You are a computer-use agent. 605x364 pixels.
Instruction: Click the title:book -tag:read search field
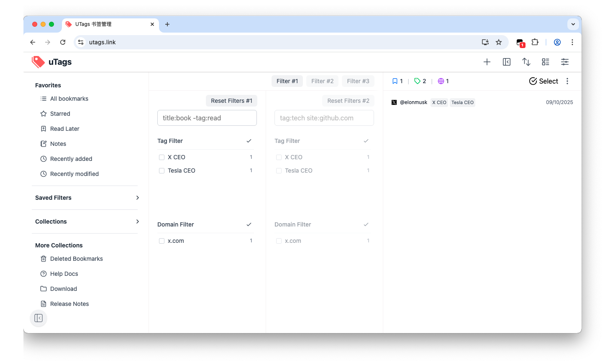click(x=207, y=118)
